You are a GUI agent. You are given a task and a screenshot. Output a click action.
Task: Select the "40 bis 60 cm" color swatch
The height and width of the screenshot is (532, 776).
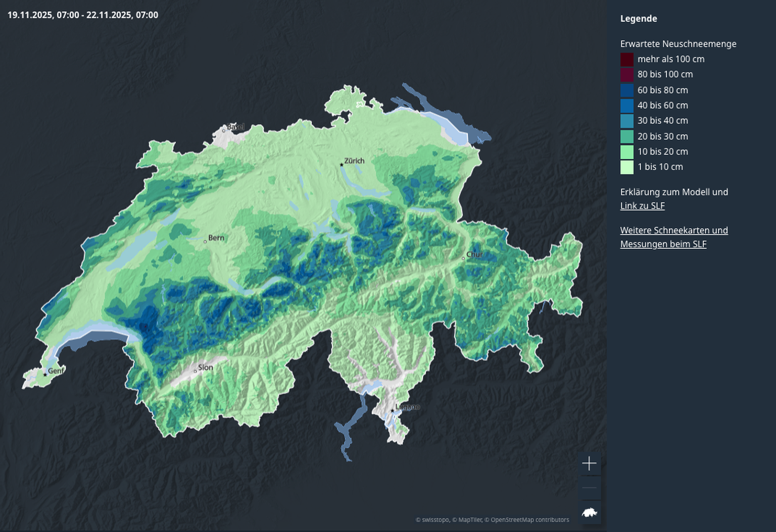coord(627,106)
